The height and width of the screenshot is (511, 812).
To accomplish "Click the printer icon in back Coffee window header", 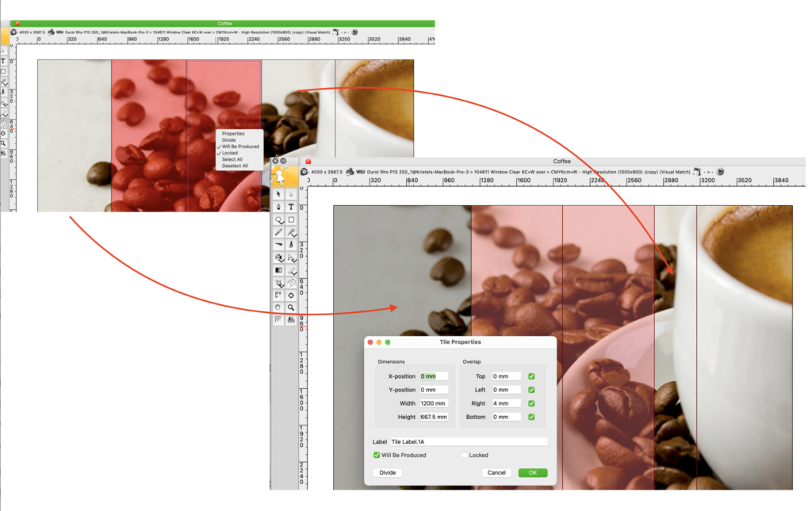I will [x=51, y=32].
